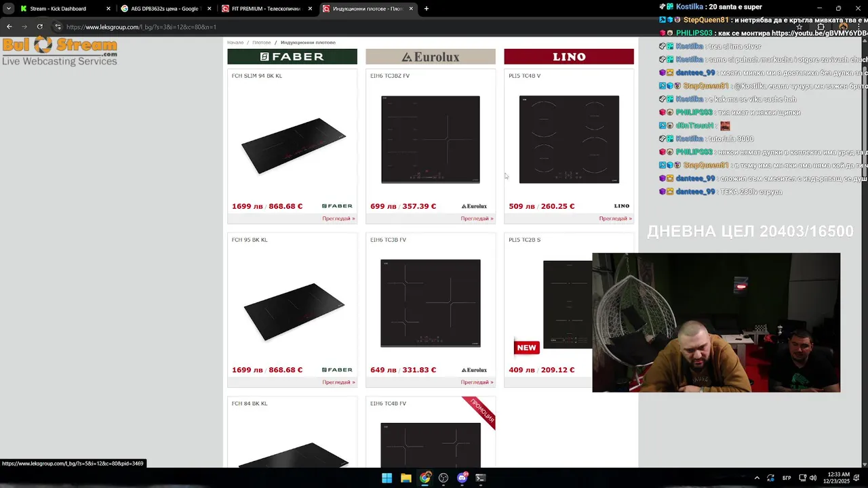Click the PLI5 TC4B V title

525,76
